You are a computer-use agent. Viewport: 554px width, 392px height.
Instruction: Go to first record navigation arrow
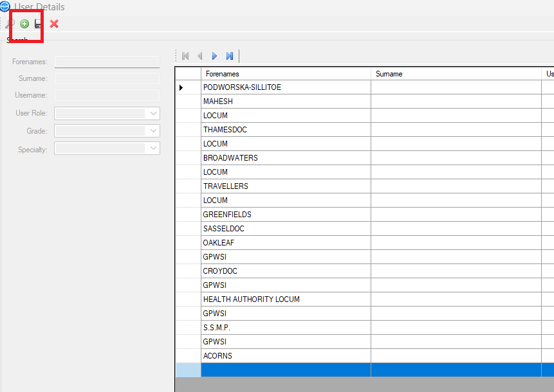point(185,56)
